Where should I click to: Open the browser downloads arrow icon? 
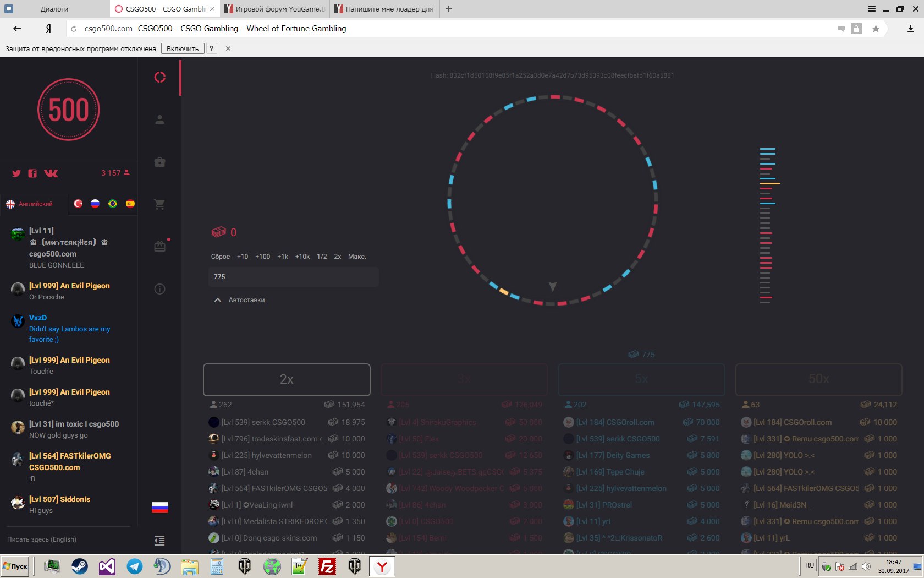[911, 29]
